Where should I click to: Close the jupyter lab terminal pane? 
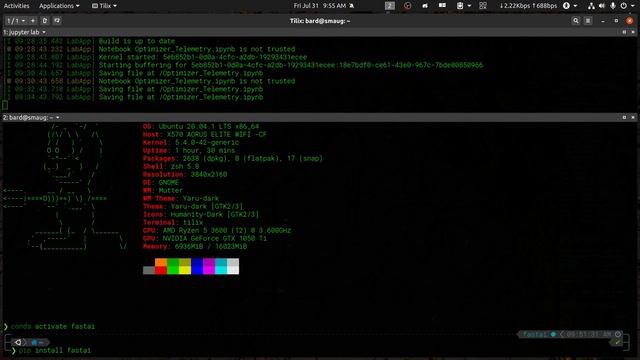633,32
